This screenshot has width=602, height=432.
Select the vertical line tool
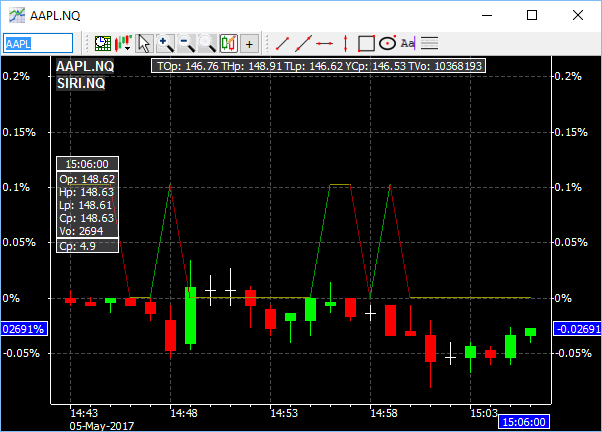tap(346, 43)
